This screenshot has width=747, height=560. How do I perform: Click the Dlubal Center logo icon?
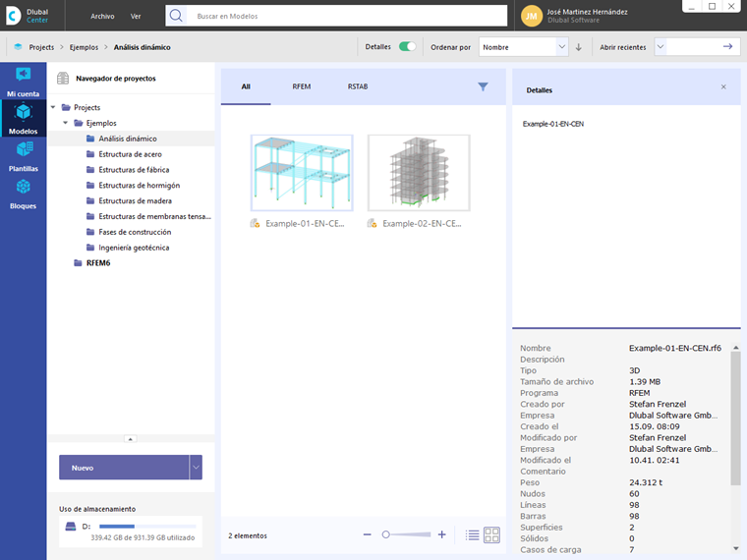coord(13,16)
